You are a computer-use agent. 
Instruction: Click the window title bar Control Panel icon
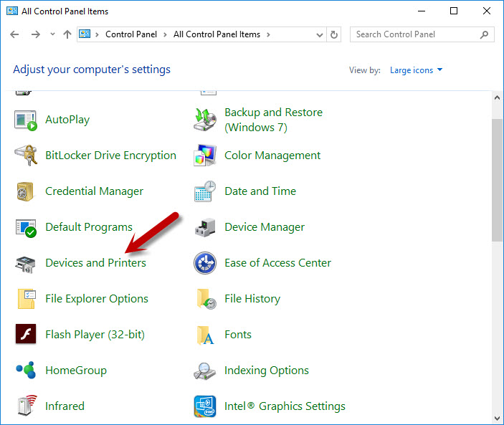click(12, 11)
